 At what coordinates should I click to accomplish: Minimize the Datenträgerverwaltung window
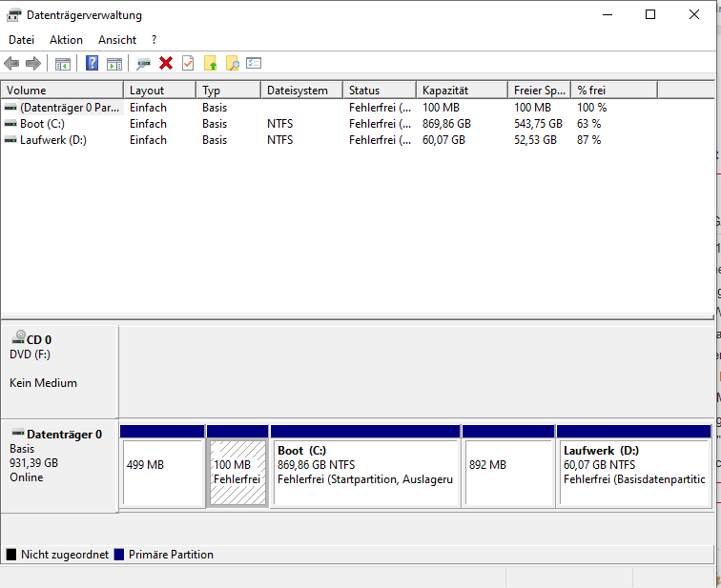click(x=608, y=14)
